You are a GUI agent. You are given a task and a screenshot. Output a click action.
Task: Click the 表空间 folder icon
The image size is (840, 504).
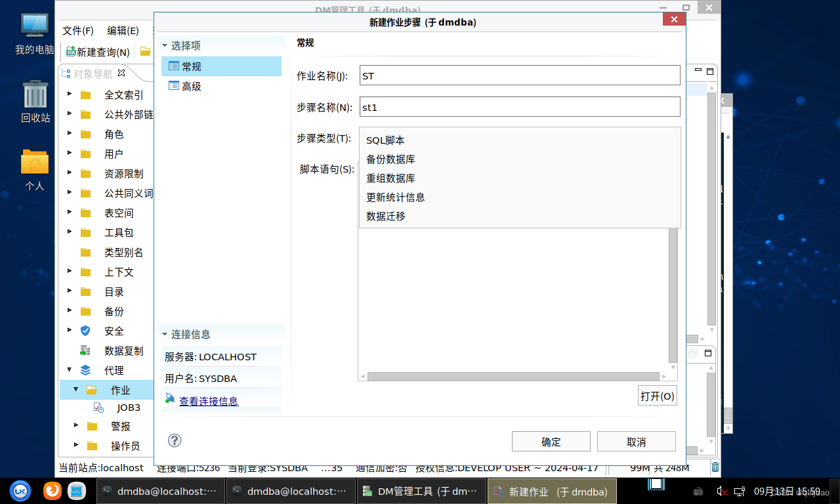(86, 213)
